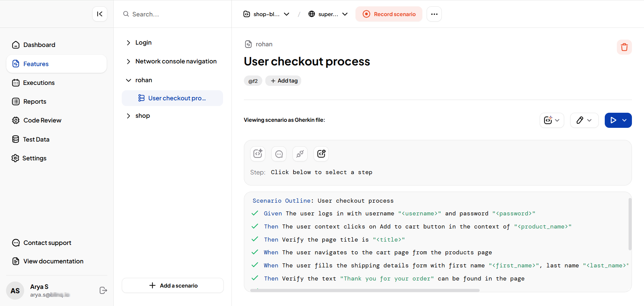The width and height of the screenshot is (644, 306).
Task: Click the comment bubble step icon
Action: (279, 154)
